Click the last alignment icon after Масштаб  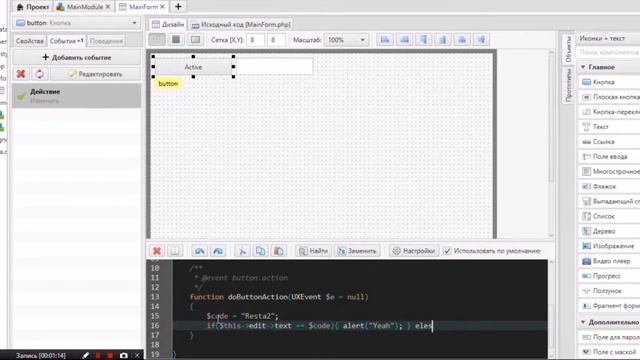tap(482, 40)
